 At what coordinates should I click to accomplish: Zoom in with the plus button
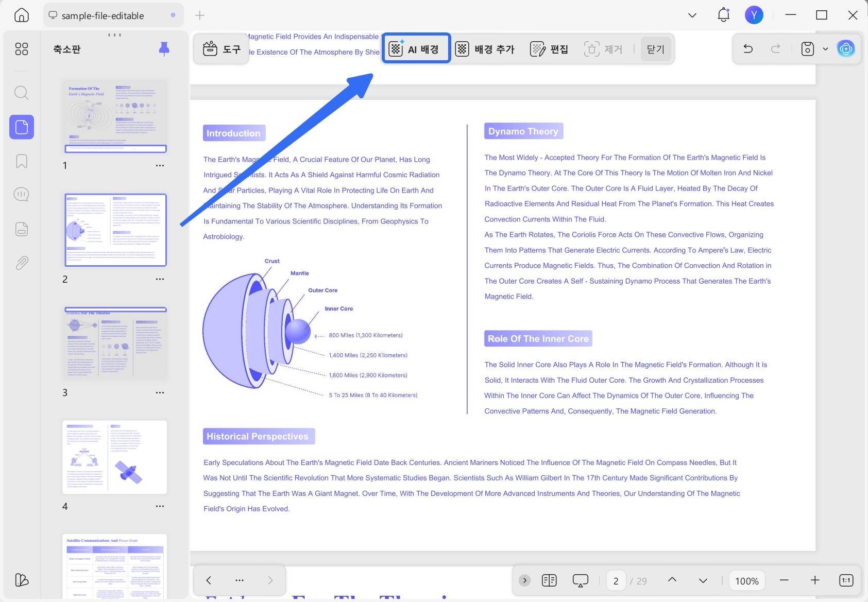[815, 580]
